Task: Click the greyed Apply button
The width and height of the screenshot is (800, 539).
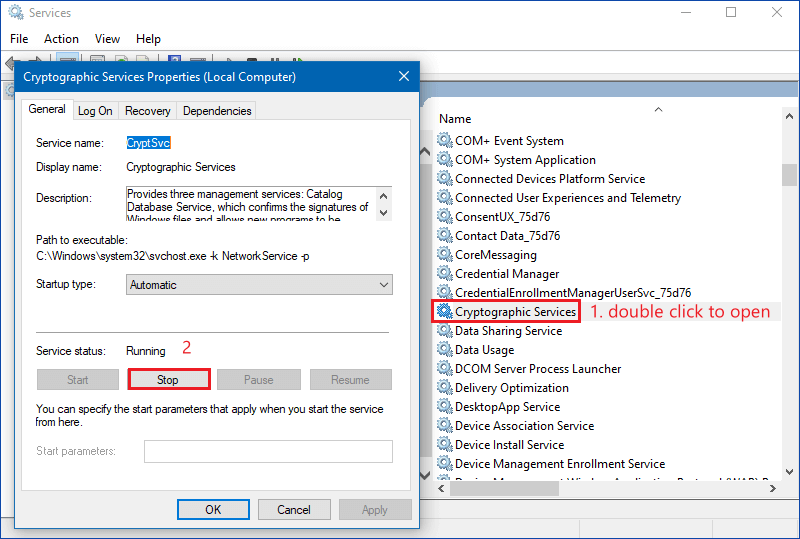Action: coord(375,509)
